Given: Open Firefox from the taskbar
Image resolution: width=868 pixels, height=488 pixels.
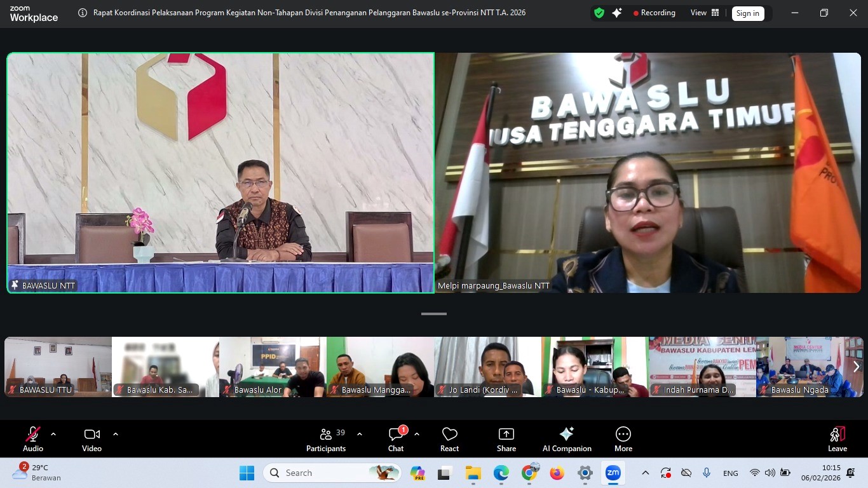Looking at the screenshot, I should pyautogui.click(x=557, y=473).
